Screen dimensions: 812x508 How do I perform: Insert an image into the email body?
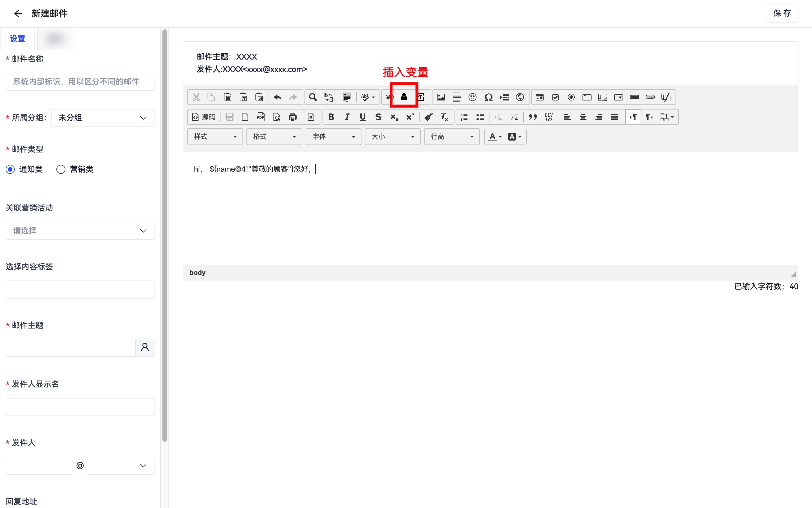441,97
